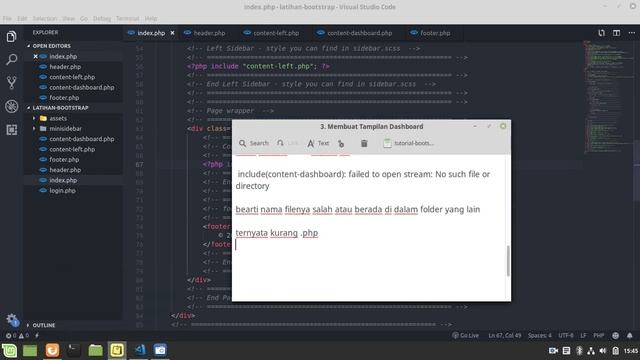Click the screenshot app taskbar icon
This screenshot has height=360, width=640.
(160, 350)
